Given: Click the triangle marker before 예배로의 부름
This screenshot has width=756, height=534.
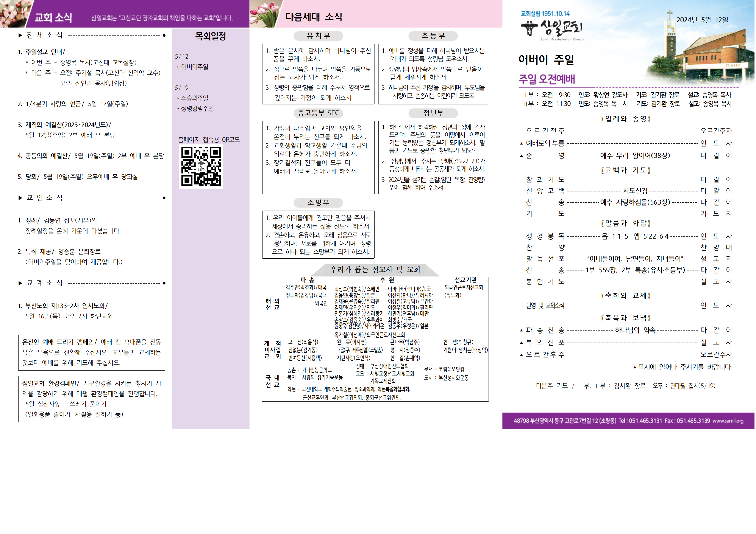Looking at the screenshot, I should click(x=521, y=144).
